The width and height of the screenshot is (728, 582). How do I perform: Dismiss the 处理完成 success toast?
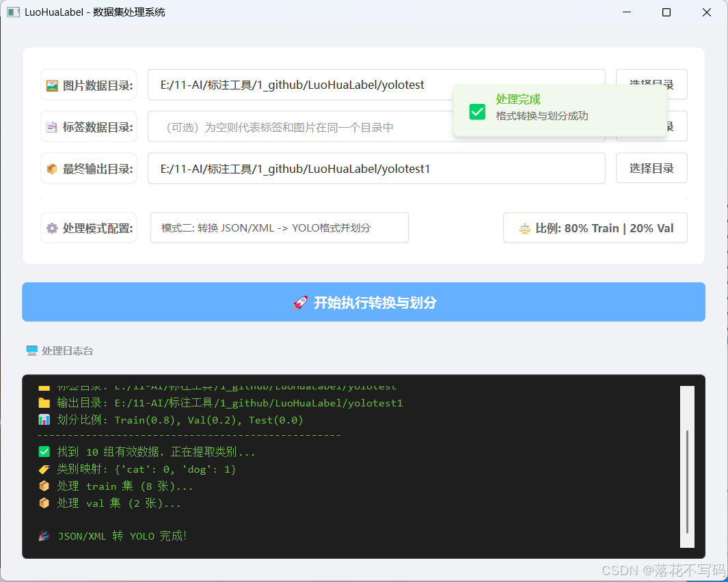(x=561, y=111)
